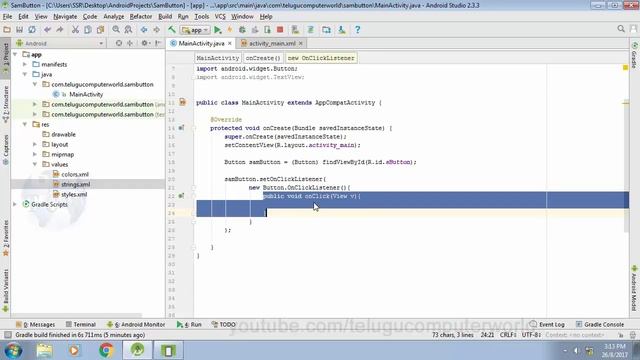This screenshot has height=360, width=640.
Task: Run the app with green play icon
Action: 218,29
